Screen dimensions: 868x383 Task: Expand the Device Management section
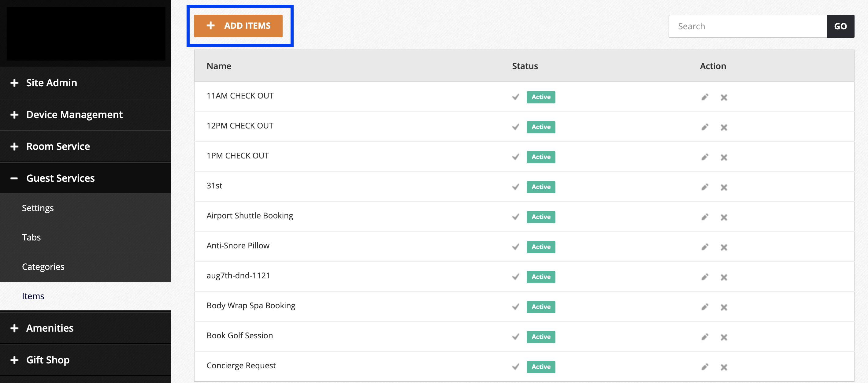[x=74, y=115]
